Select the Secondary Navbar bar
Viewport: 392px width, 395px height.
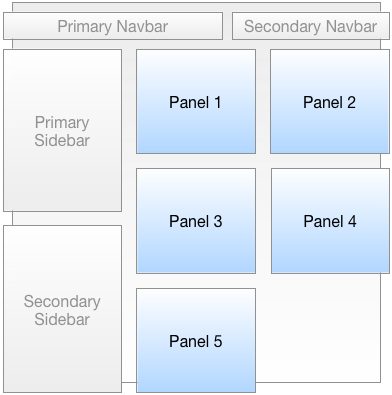pos(311,26)
